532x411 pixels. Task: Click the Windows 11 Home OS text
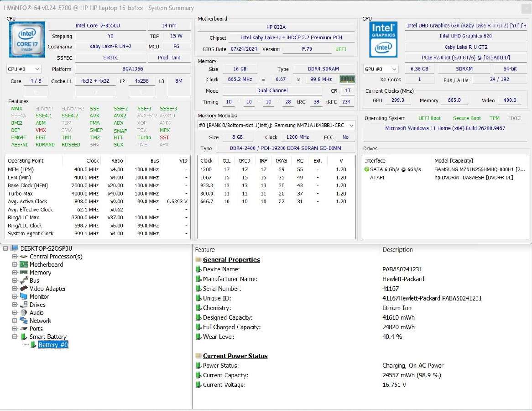(x=445, y=128)
